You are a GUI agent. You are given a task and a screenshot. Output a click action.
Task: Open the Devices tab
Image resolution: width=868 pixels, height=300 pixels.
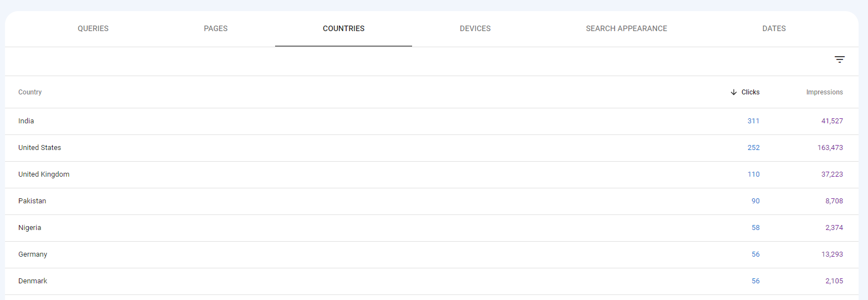point(475,28)
